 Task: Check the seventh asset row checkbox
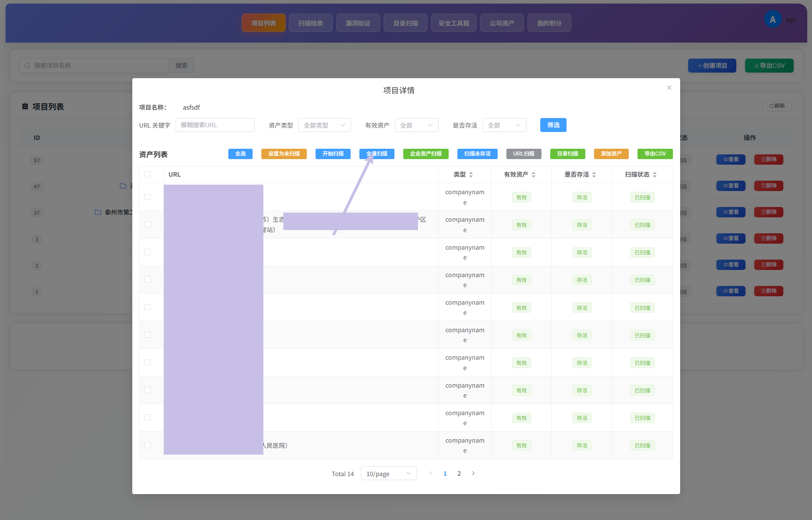point(147,362)
